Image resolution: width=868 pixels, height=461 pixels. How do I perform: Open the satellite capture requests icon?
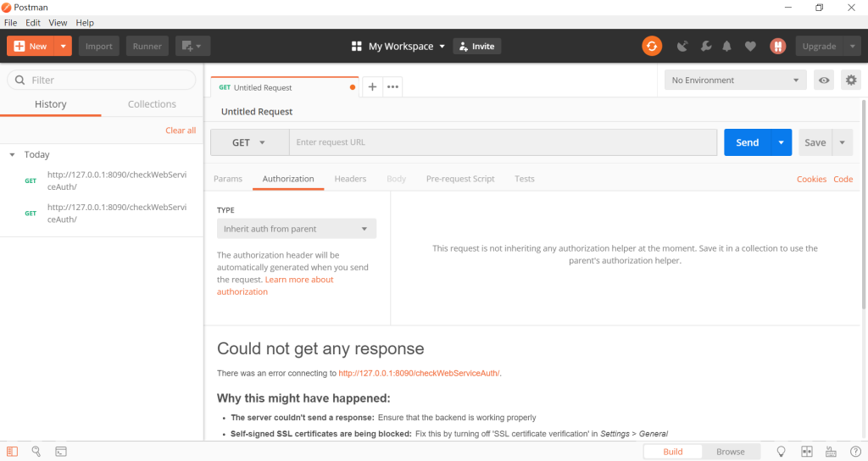tap(682, 46)
